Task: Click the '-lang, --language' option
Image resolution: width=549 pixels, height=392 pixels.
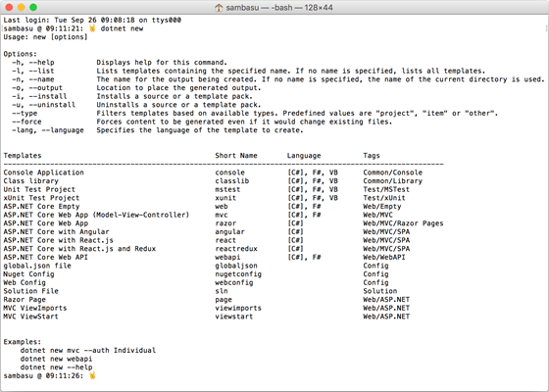Action: click(48, 130)
